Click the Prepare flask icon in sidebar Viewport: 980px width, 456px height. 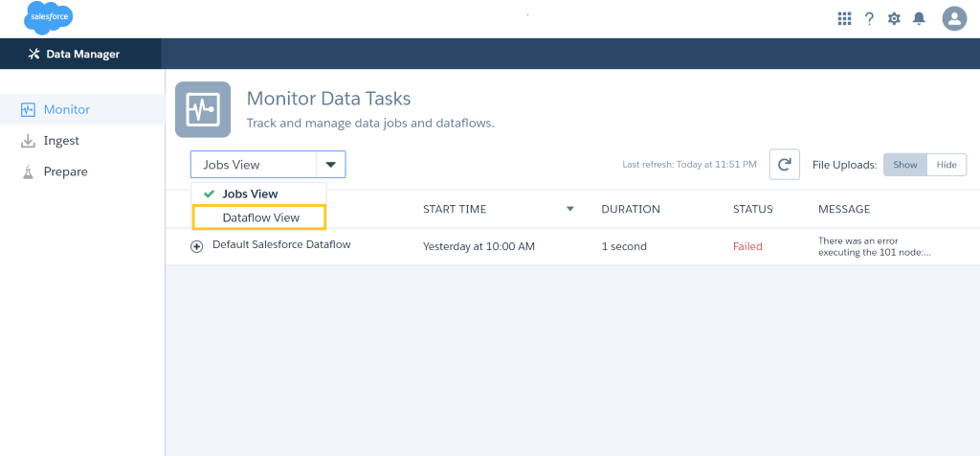(x=28, y=172)
